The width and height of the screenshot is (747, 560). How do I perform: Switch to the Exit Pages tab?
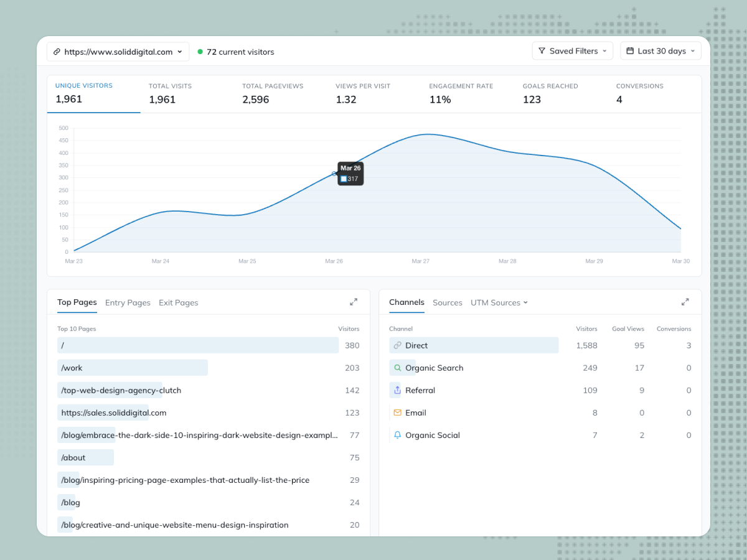click(179, 302)
